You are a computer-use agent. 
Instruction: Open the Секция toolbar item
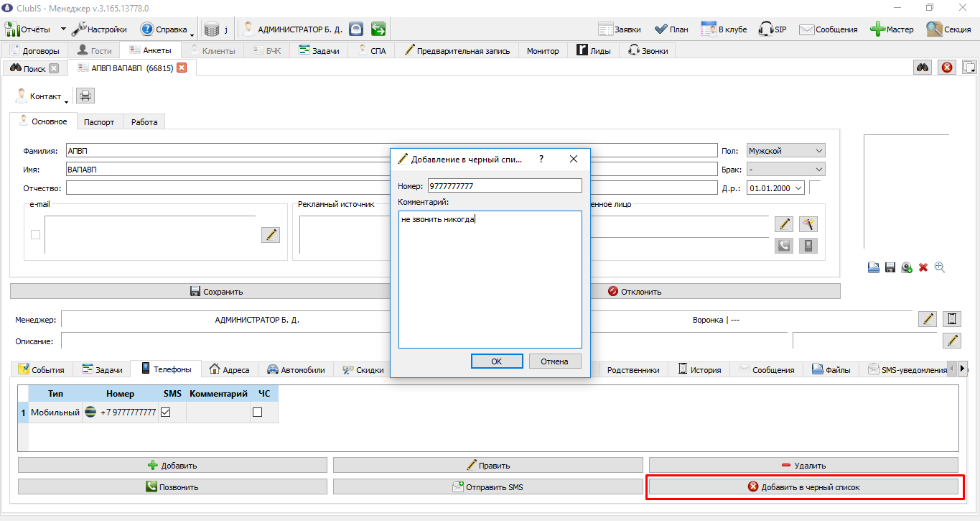[949, 29]
